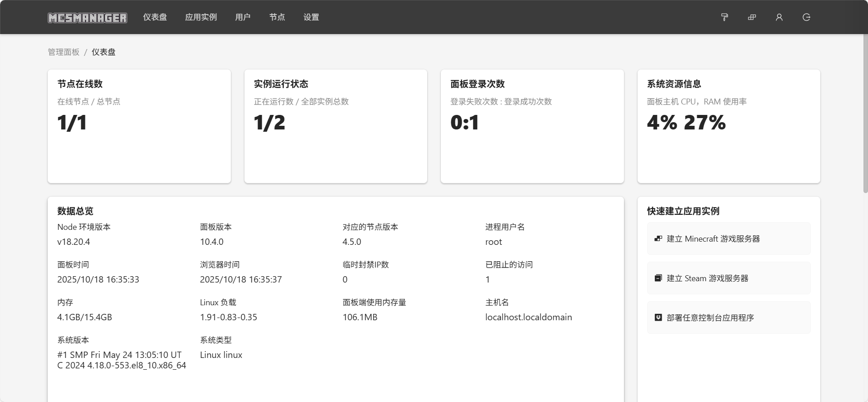The width and height of the screenshot is (868, 402).
Task: Select the 节点在线数 card
Action: (x=139, y=126)
